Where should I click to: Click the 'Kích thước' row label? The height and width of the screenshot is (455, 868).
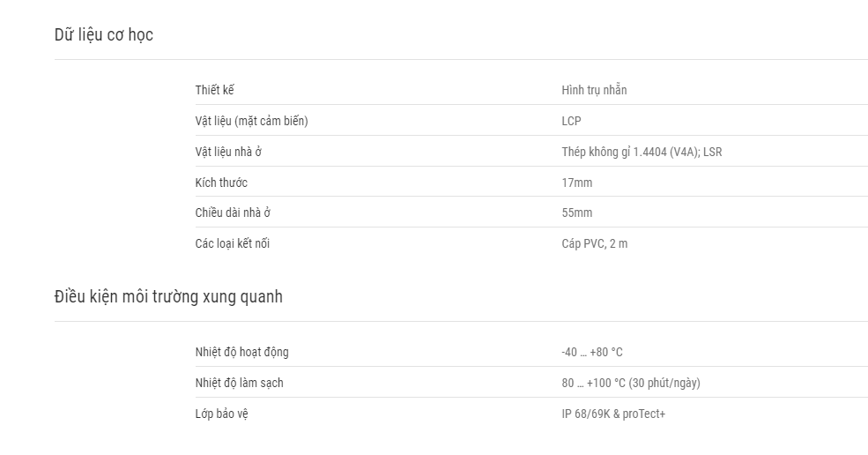[221, 183]
